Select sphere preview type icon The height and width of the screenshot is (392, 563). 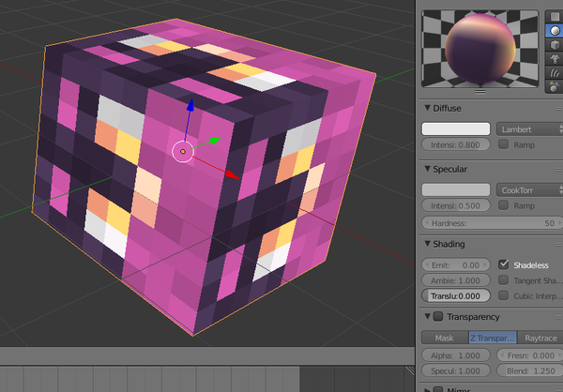click(x=554, y=30)
